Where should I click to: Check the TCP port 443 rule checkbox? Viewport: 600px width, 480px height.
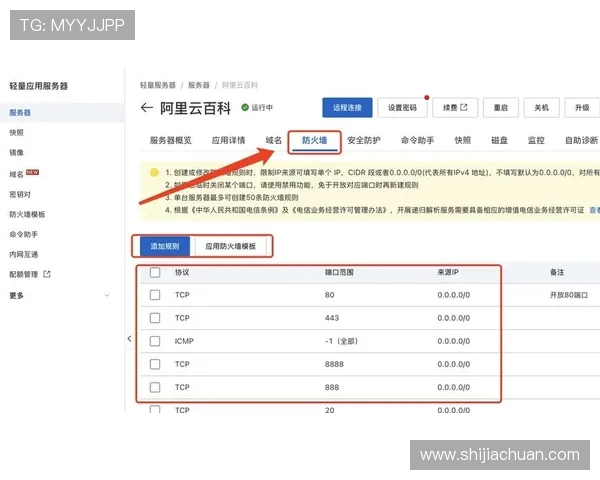[155, 318]
